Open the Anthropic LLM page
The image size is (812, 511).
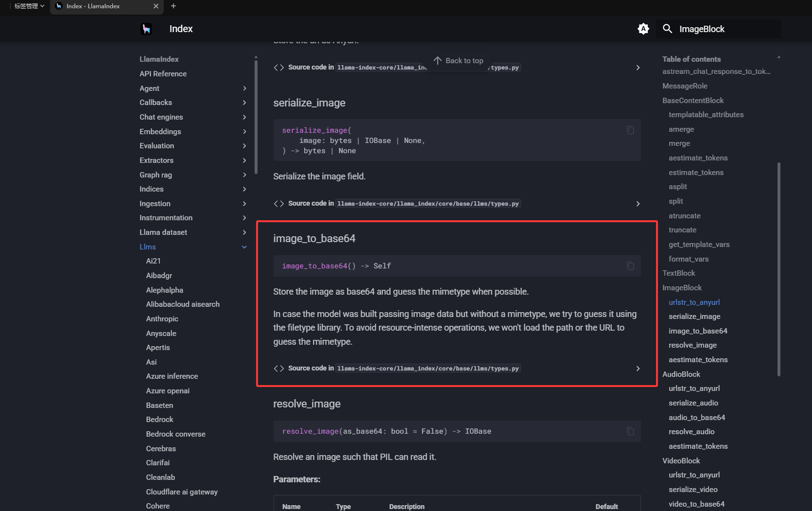pyautogui.click(x=162, y=319)
